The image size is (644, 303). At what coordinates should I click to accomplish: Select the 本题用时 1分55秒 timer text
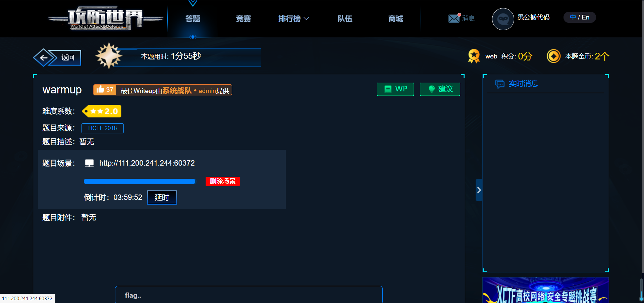point(171,56)
